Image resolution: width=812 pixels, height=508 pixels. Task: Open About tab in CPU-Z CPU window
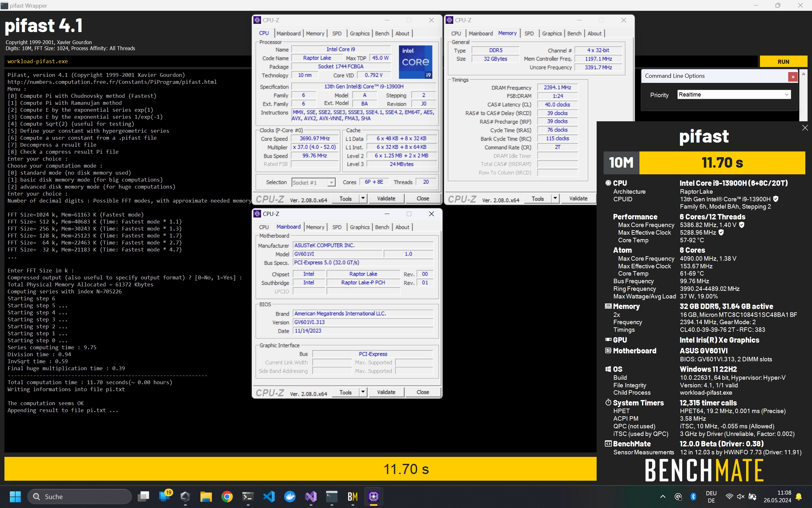point(402,33)
